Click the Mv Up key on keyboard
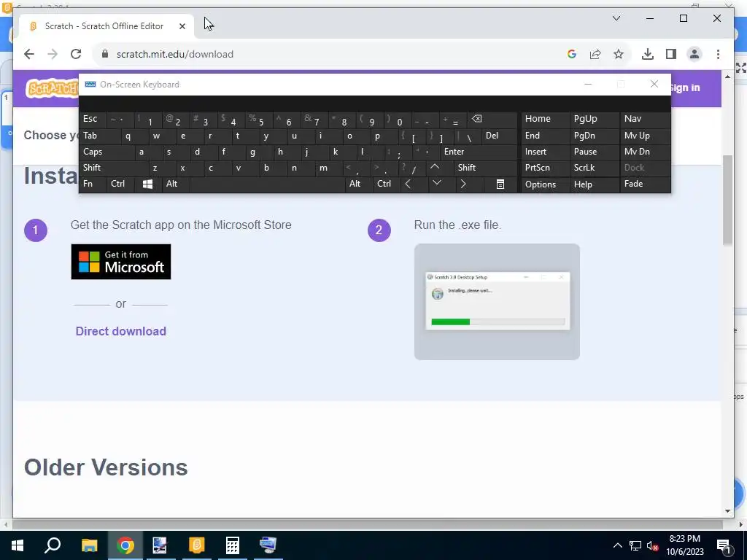 pyautogui.click(x=645, y=136)
